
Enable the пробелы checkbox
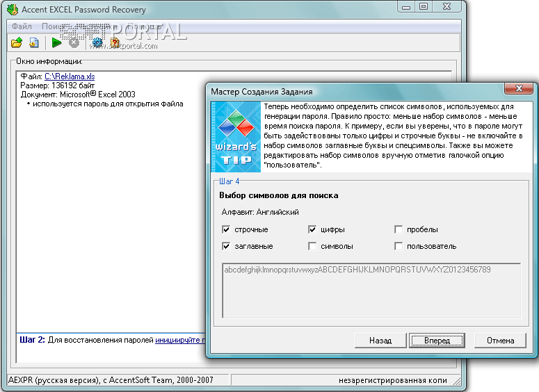pos(399,229)
